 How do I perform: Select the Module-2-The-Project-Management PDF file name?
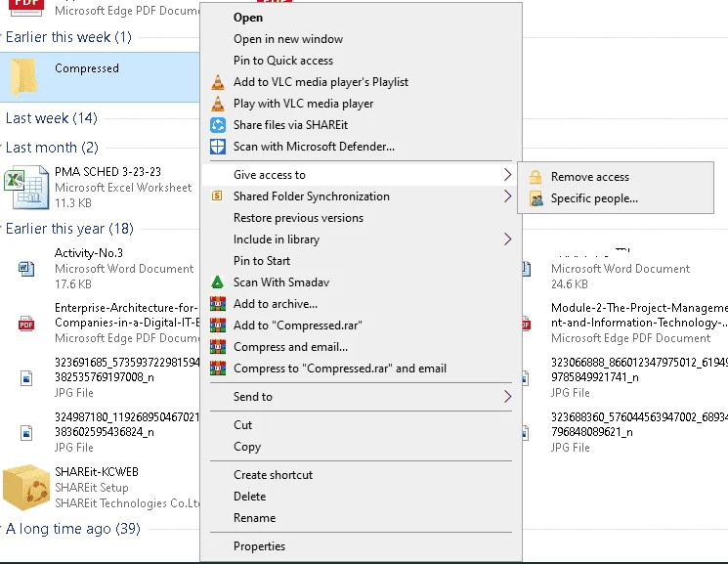pyautogui.click(x=639, y=315)
